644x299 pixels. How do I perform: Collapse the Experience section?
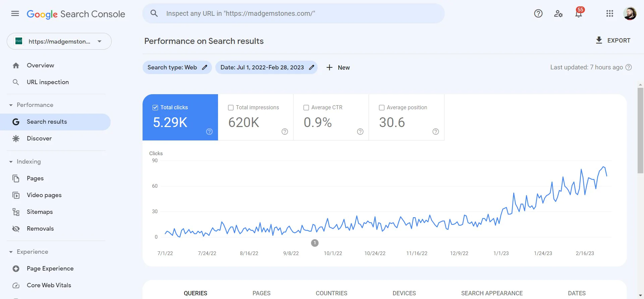coord(11,252)
